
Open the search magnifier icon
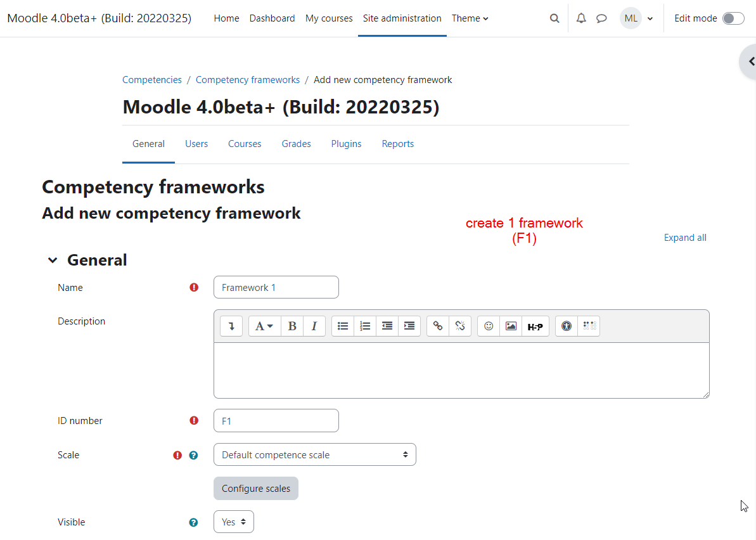pyautogui.click(x=554, y=18)
